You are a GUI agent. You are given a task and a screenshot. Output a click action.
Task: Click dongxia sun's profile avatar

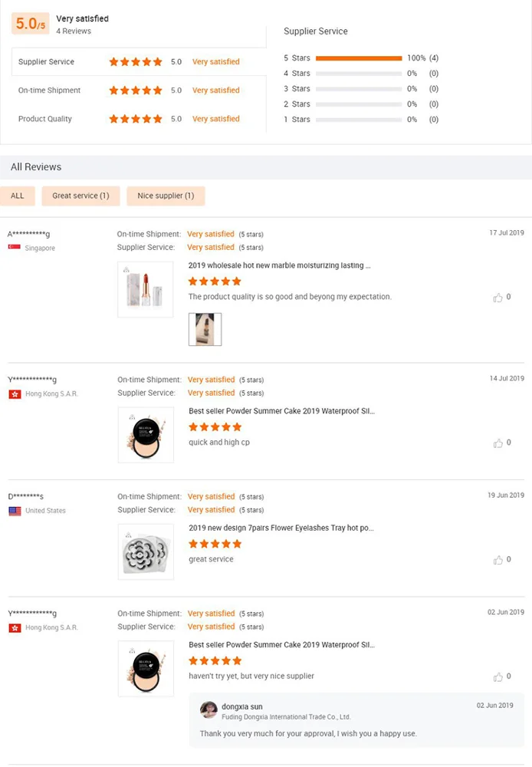tap(209, 709)
